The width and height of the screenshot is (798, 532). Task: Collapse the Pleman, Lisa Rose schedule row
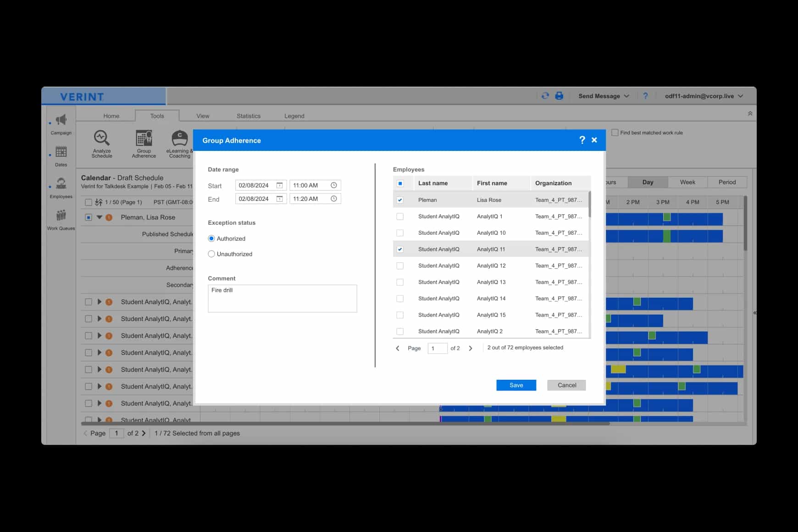coord(99,217)
